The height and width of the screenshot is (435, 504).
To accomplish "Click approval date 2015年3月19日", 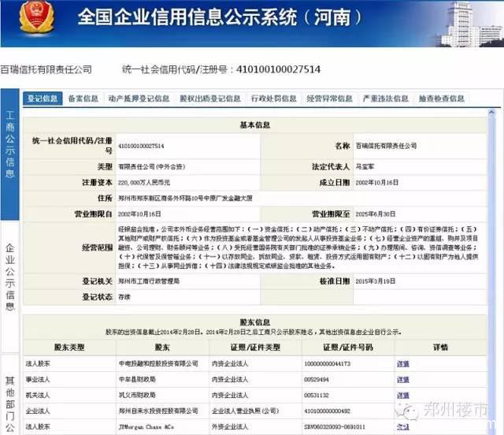I will click(x=376, y=281).
